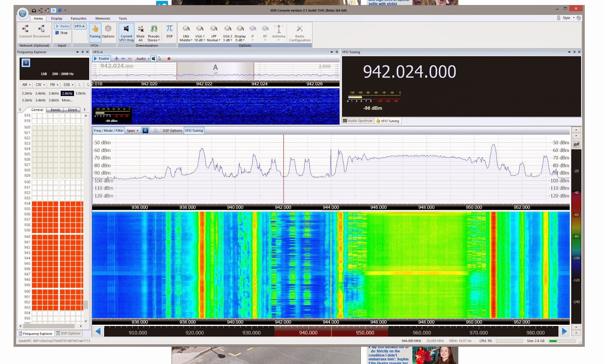Click the 100 zoom reset icon in VFO-A
Screen dimensions: 604x364
[129, 59]
